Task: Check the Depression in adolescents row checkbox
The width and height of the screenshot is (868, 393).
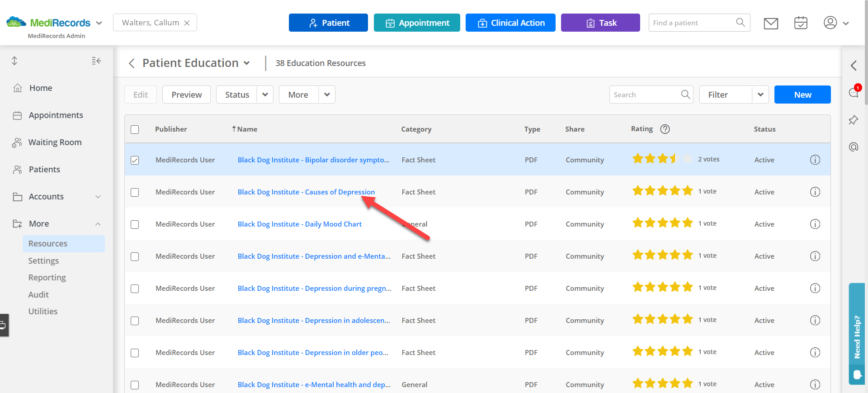Action: pos(135,321)
